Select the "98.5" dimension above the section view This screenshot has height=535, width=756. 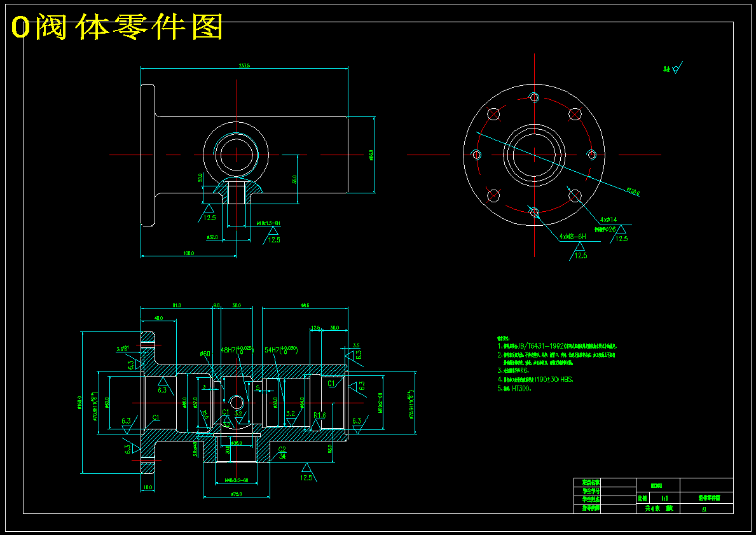click(305, 305)
